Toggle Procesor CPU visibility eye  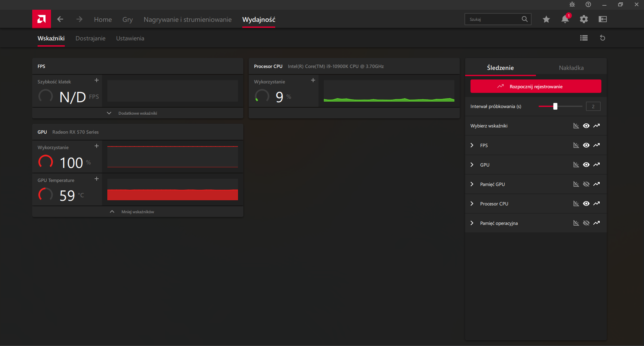point(586,204)
